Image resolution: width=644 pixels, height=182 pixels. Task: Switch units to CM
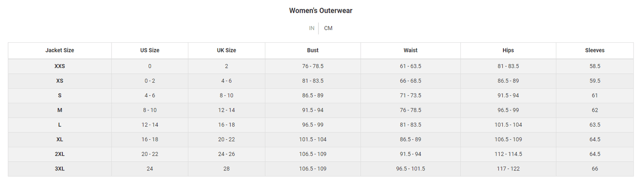click(x=328, y=28)
